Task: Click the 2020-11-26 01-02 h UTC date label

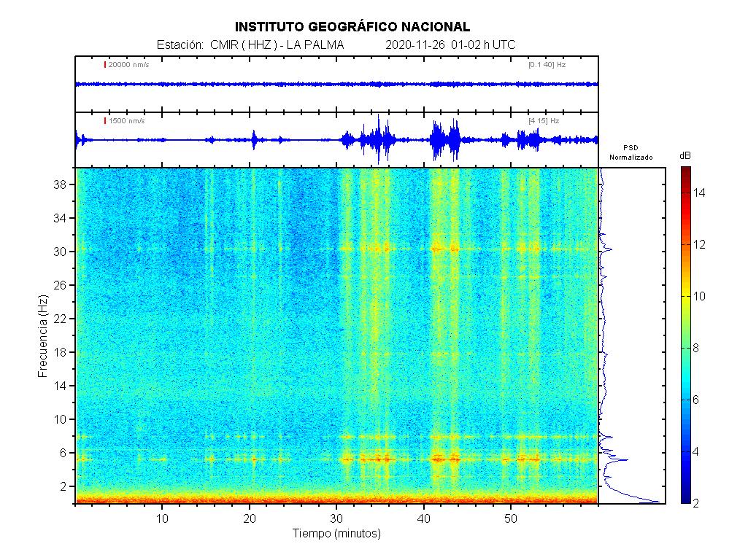Action: [x=450, y=45]
